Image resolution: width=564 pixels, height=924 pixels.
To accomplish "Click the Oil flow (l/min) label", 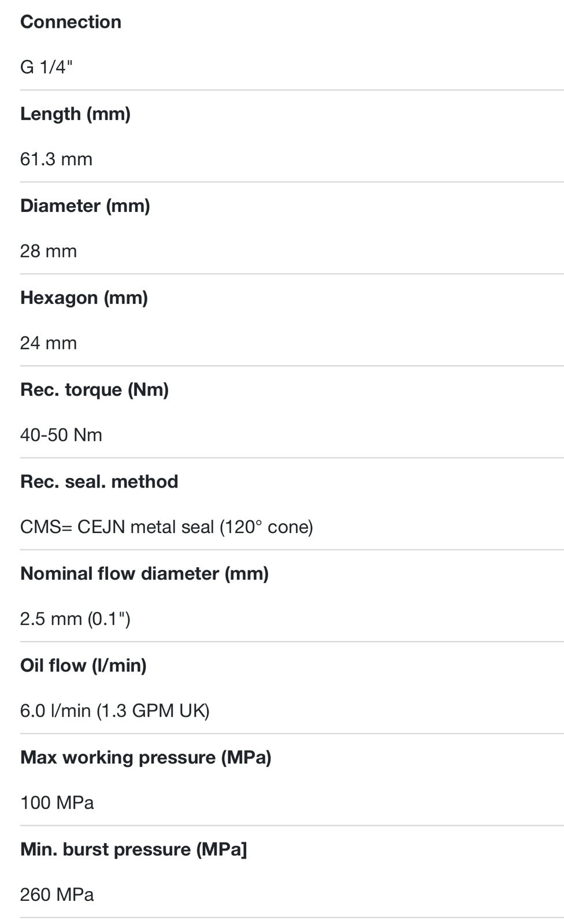I will click(x=83, y=665).
